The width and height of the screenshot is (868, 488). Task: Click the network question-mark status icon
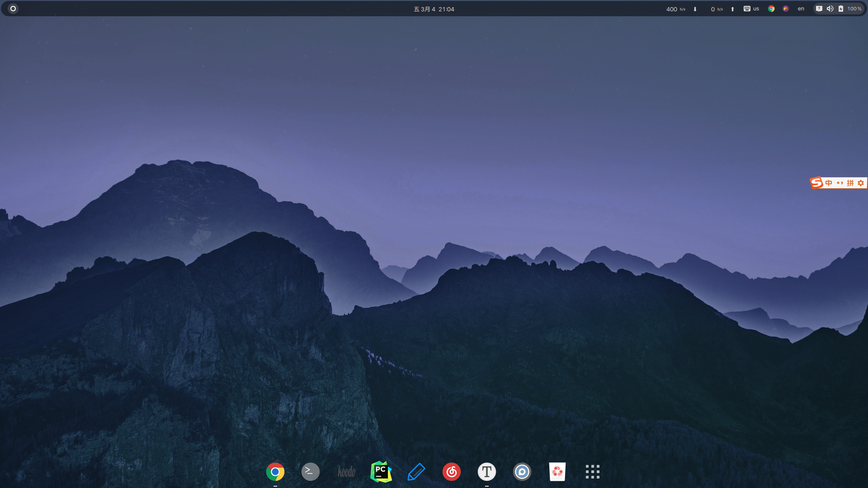[x=819, y=9]
